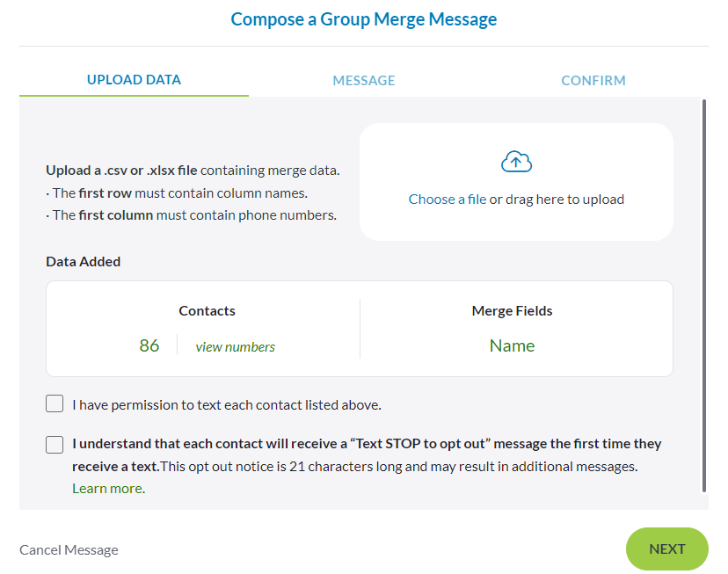The height and width of the screenshot is (574, 728).
Task: Tick the opt-out notice acknowledgement checkbox
Action: 55,445
